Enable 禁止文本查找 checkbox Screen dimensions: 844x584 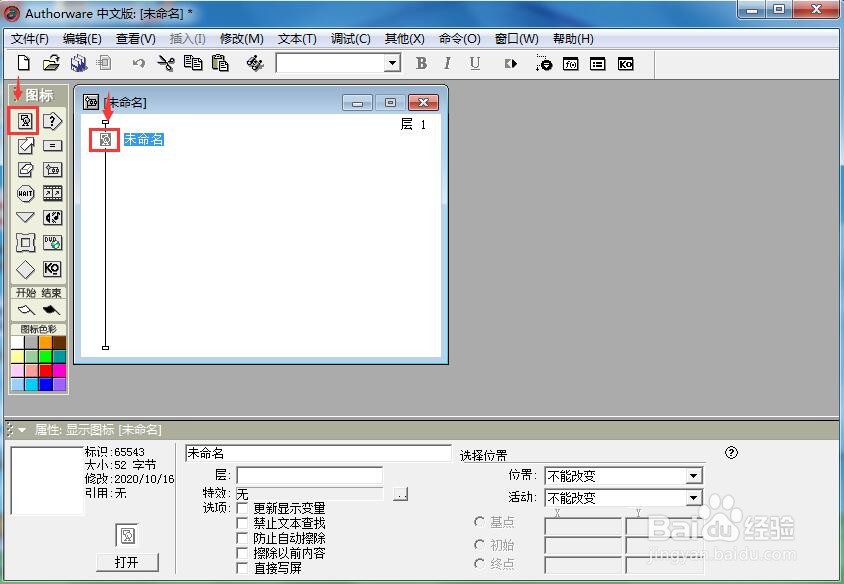tap(242, 523)
